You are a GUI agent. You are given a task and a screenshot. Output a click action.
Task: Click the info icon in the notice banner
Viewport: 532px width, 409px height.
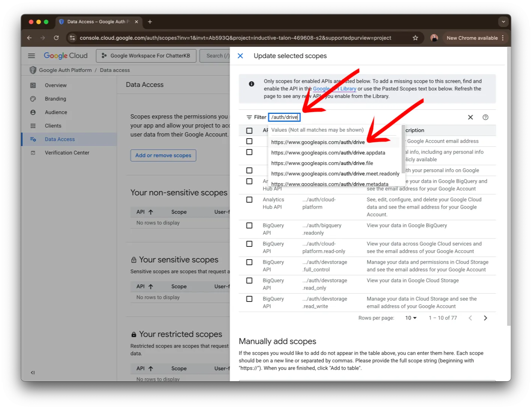252,84
